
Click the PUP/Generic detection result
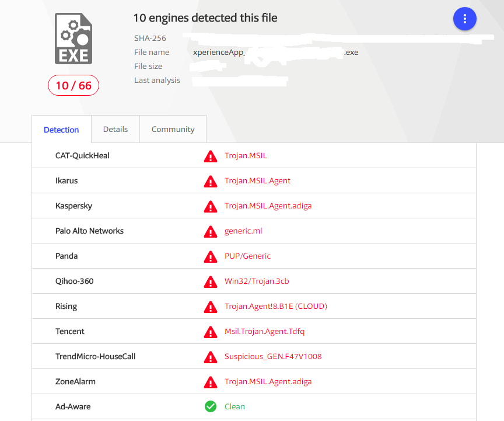point(247,256)
